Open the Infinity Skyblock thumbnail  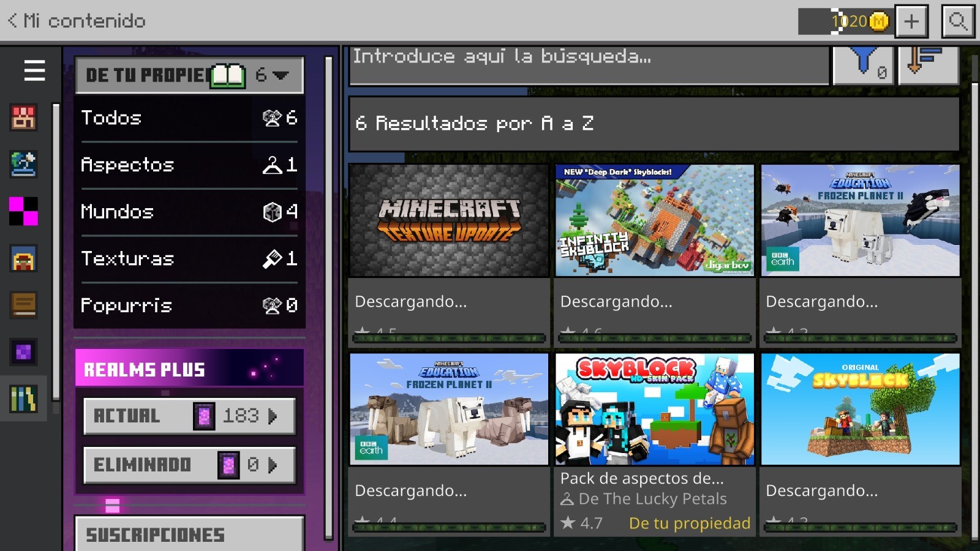(x=655, y=220)
